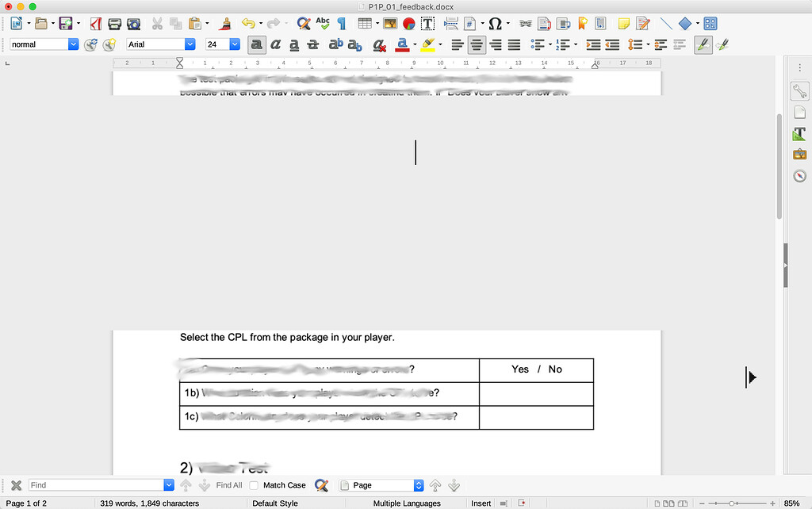Image resolution: width=812 pixels, height=509 pixels.
Task: Insert a text box using the T icon
Action: tap(427, 23)
